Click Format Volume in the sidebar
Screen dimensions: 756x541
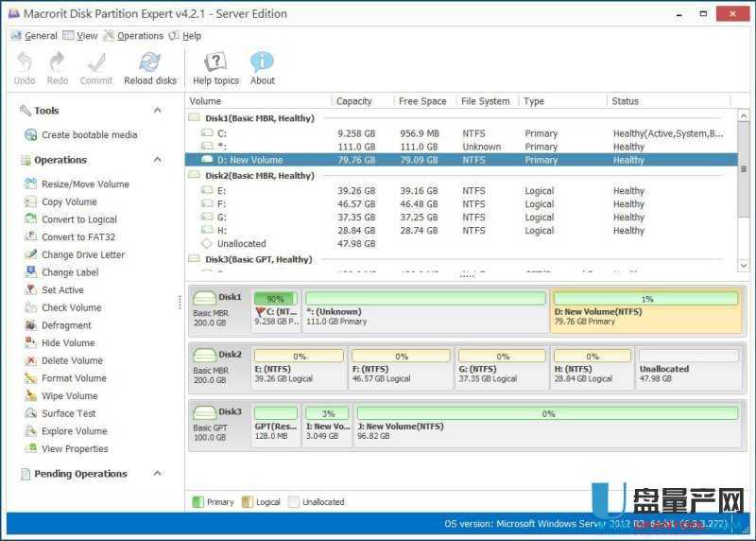[74, 378]
